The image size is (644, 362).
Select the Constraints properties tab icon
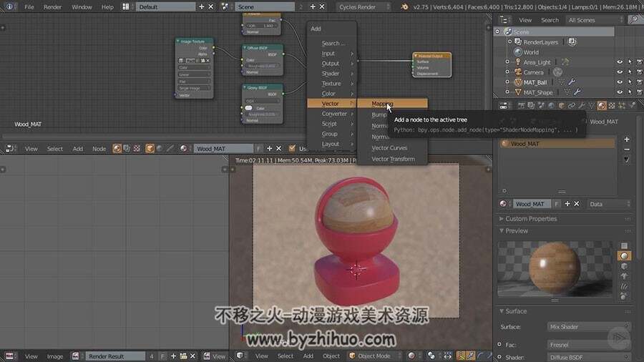(x=571, y=106)
